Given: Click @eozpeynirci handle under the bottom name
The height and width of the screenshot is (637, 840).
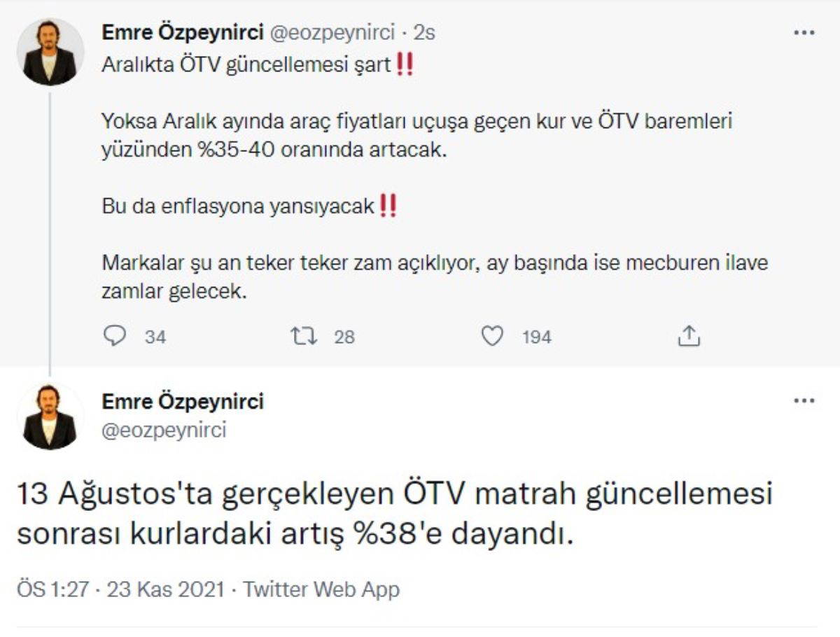Looking at the screenshot, I should [164, 430].
